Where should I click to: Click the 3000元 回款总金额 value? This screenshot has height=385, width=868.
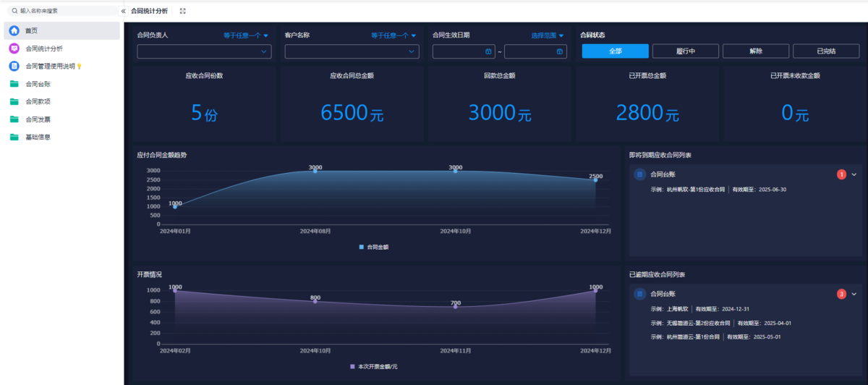tap(500, 113)
